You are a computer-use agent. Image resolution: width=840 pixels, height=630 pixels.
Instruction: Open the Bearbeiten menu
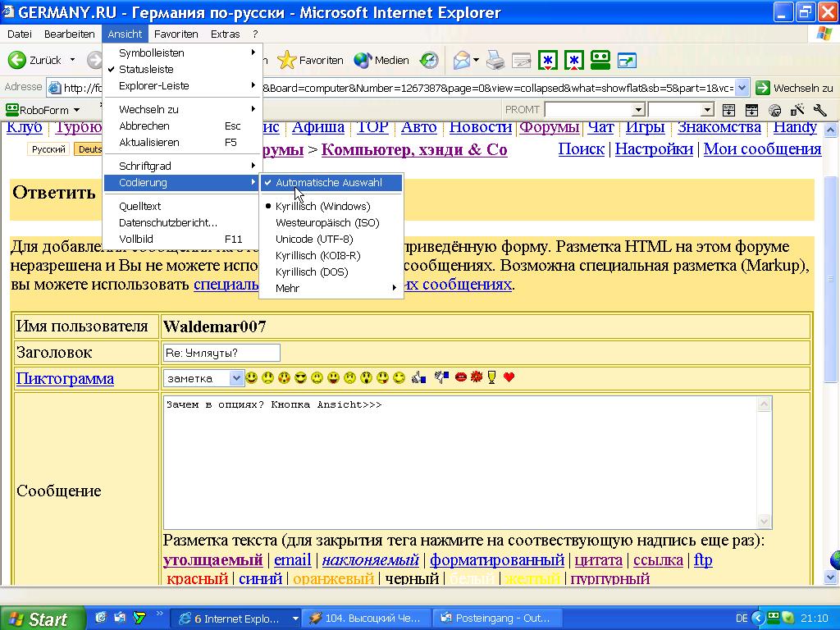pyautogui.click(x=70, y=34)
